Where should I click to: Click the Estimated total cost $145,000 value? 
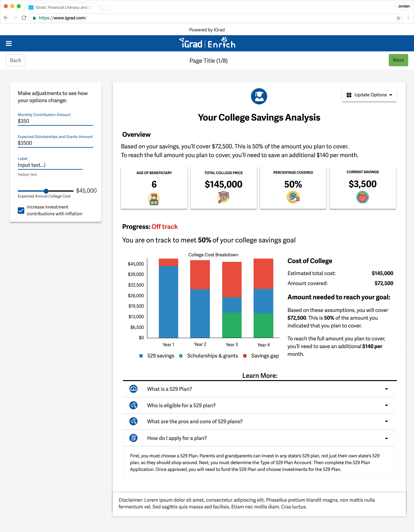pos(382,273)
